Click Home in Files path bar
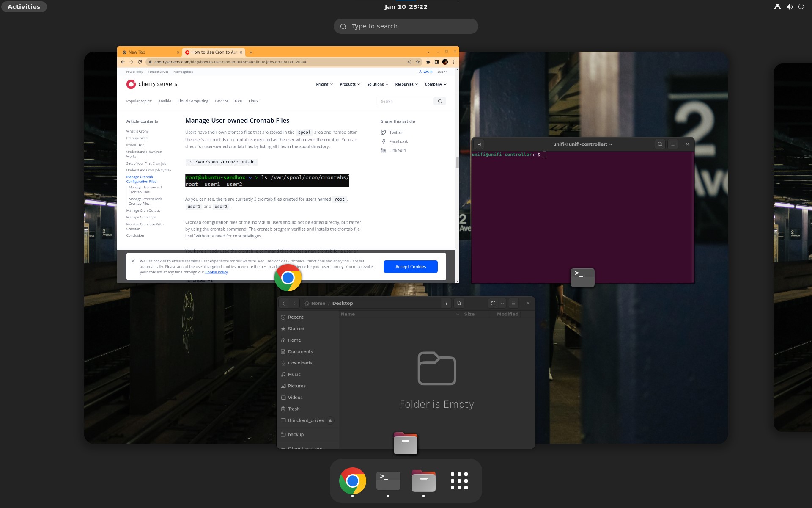Viewport: 812px width, 508px height. [x=315, y=303]
